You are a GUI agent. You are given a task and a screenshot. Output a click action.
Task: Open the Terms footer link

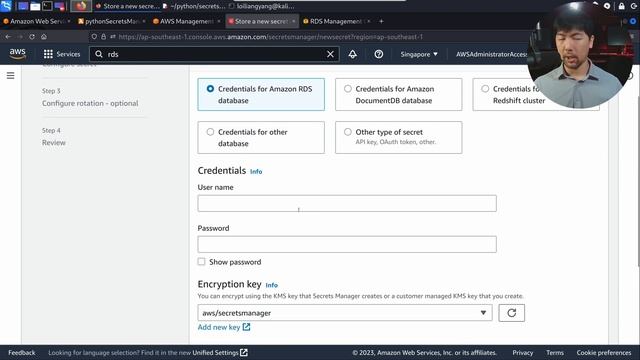[555, 353]
